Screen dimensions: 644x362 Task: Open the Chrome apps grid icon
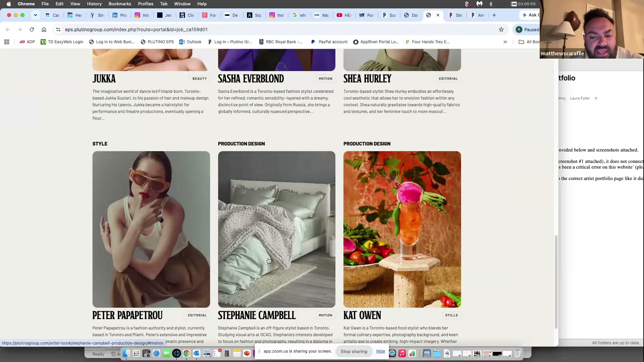pyautogui.click(x=7, y=42)
